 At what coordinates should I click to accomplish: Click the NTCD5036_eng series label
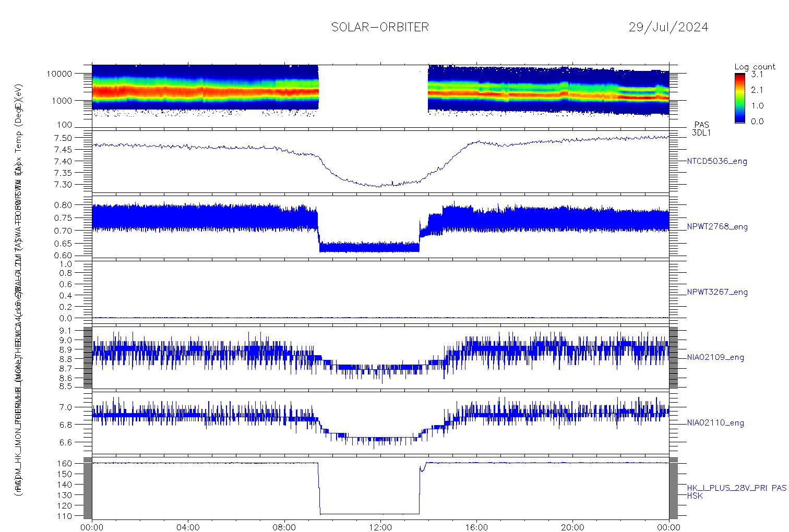click(717, 162)
